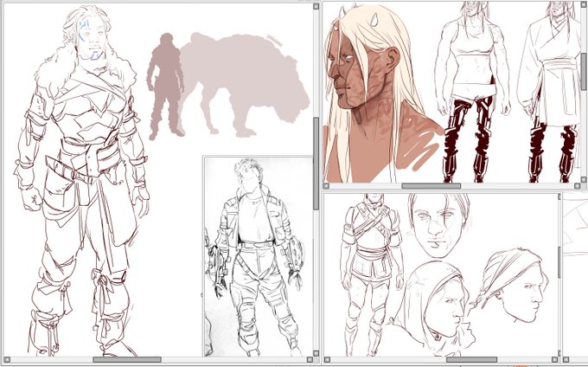Click the front-facing face sketch
588x367 pixels.
coord(438,225)
